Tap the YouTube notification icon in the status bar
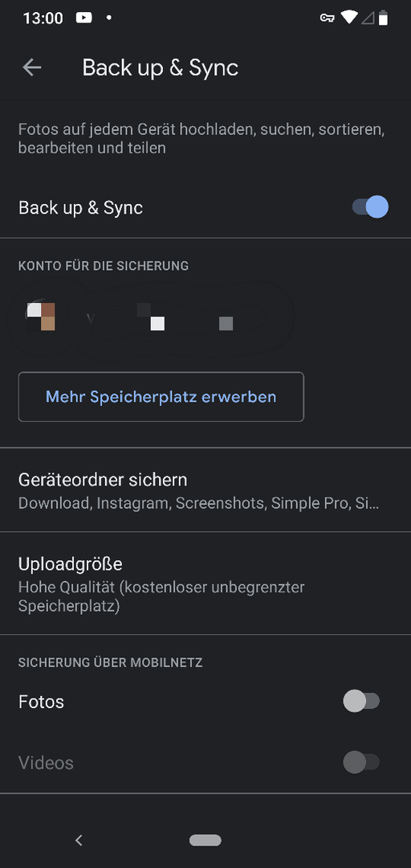Image resolution: width=411 pixels, height=868 pixels. coord(83,18)
